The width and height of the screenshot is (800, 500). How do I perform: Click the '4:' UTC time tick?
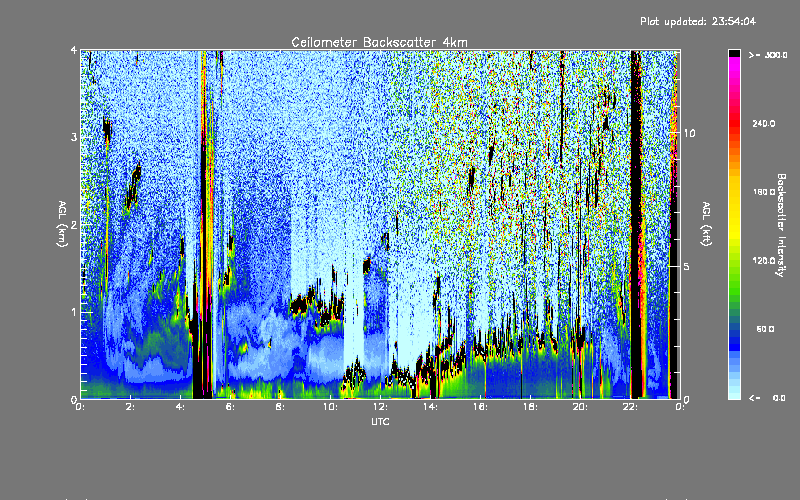[181, 407]
